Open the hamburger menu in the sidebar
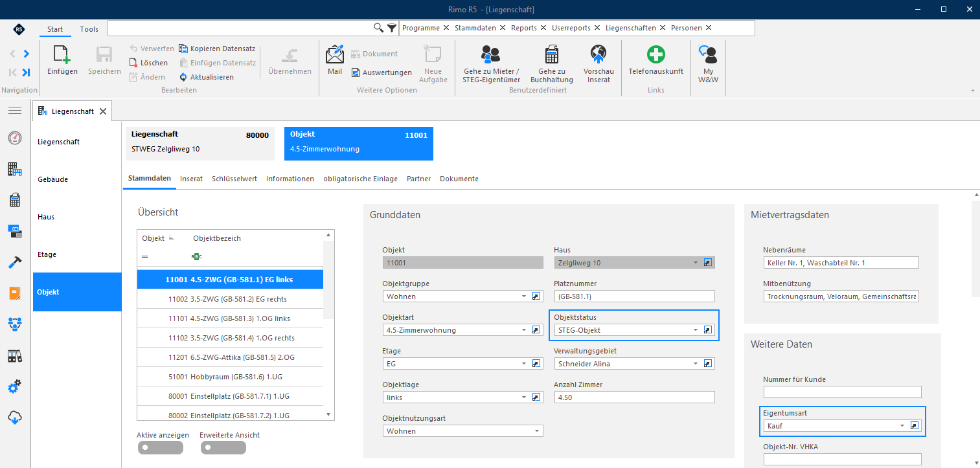This screenshot has height=468, width=980. [x=15, y=111]
